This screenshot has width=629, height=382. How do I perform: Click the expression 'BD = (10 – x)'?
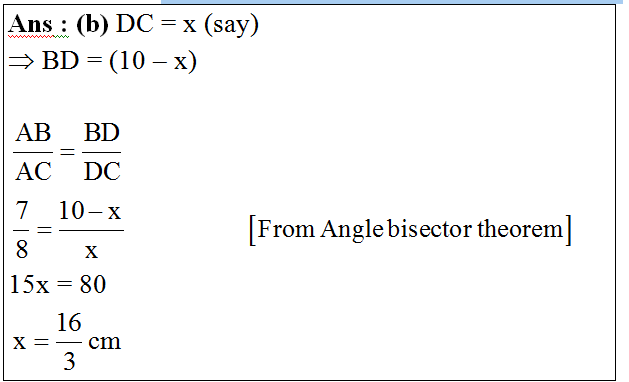click(120, 61)
